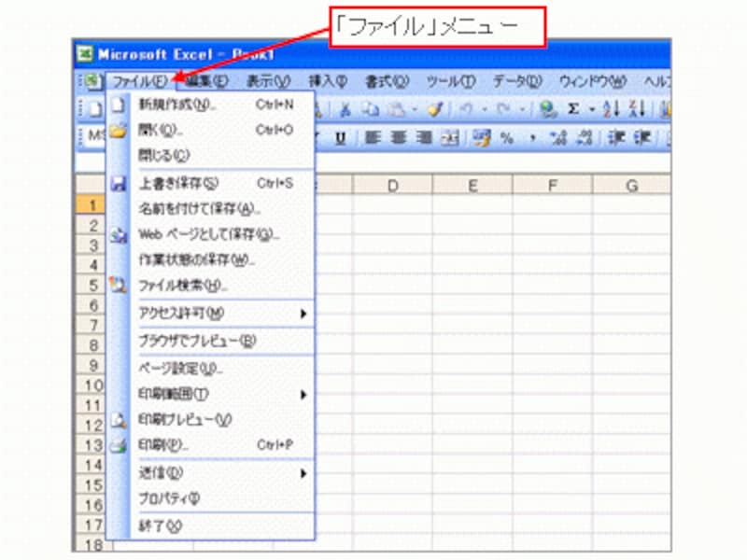Click the Increase Decimal icon

coord(558,138)
